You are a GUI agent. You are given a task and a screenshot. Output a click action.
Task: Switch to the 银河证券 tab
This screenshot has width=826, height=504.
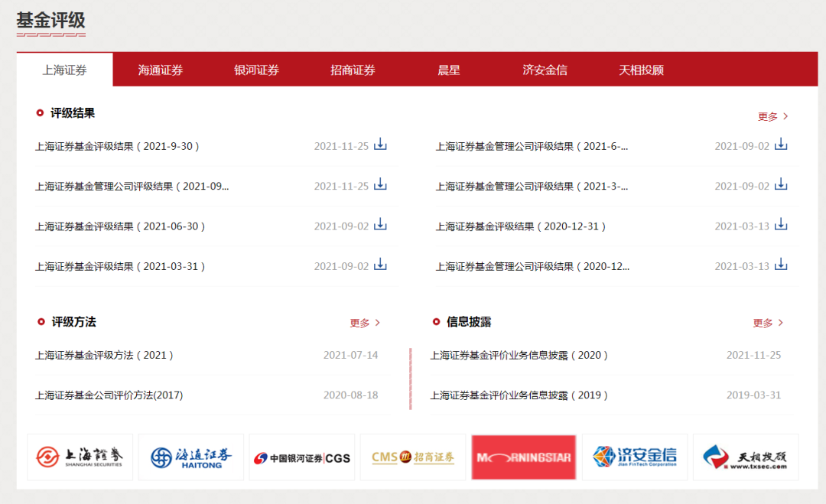(x=256, y=70)
